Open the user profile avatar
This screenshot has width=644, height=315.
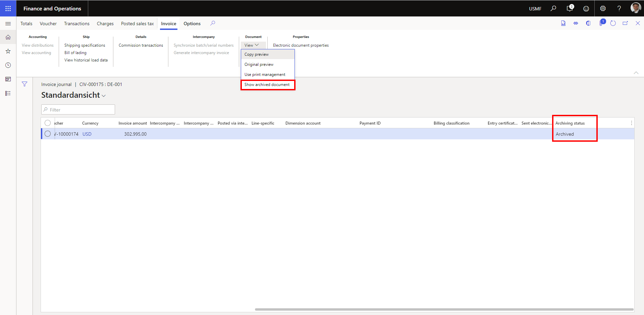pyautogui.click(x=636, y=8)
